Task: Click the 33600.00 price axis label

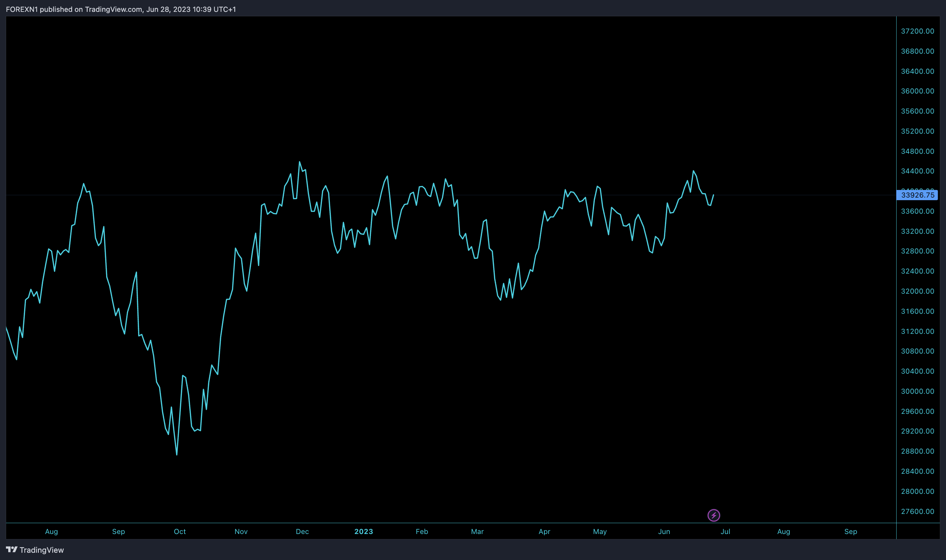Action: point(917,211)
